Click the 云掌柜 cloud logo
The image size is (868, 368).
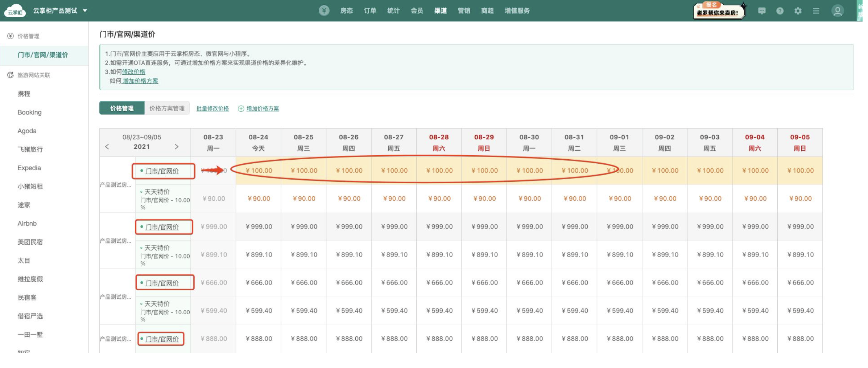click(x=15, y=11)
